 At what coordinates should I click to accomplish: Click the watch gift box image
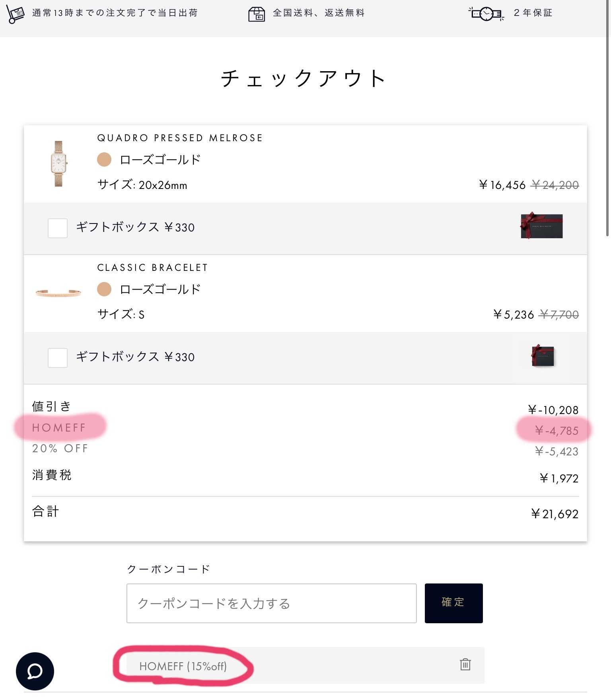tap(541, 226)
